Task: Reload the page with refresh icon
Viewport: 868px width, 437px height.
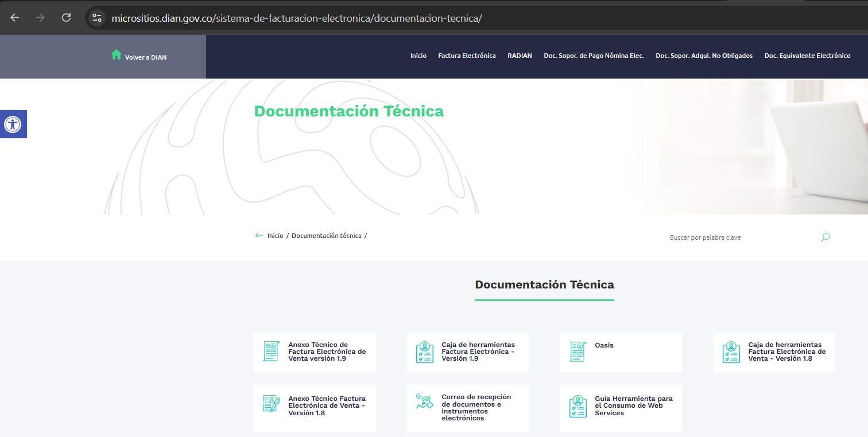Action: click(66, 18)
